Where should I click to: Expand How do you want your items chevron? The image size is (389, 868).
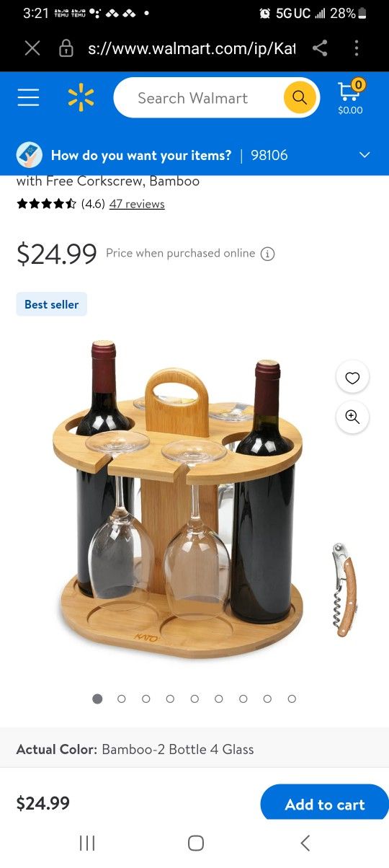tap(365, 155)
